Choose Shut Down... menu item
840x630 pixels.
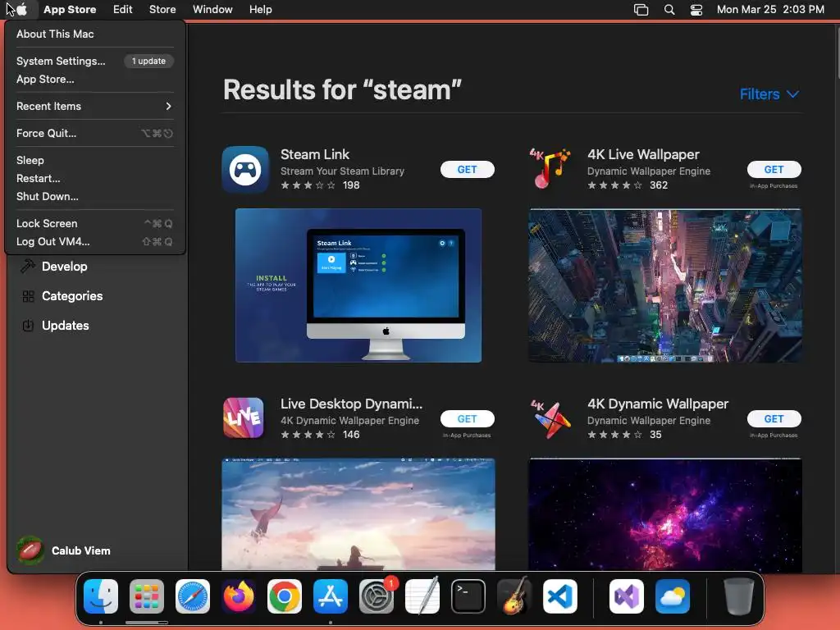(94, 197)
